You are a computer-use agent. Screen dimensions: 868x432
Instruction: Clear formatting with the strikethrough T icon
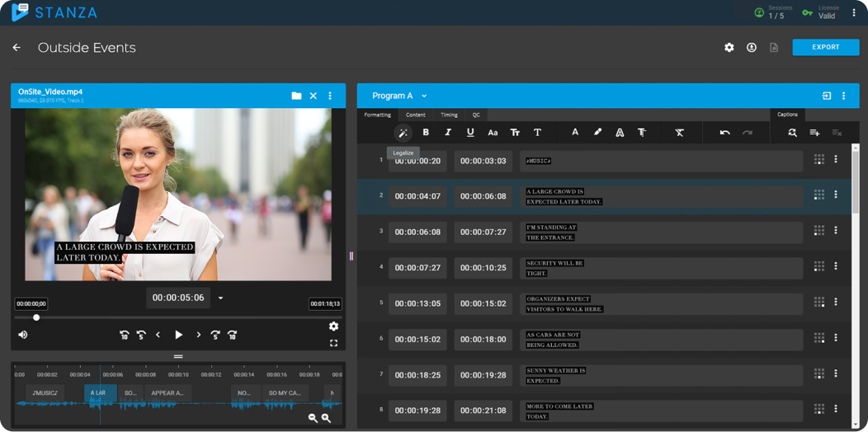point(679,133)
